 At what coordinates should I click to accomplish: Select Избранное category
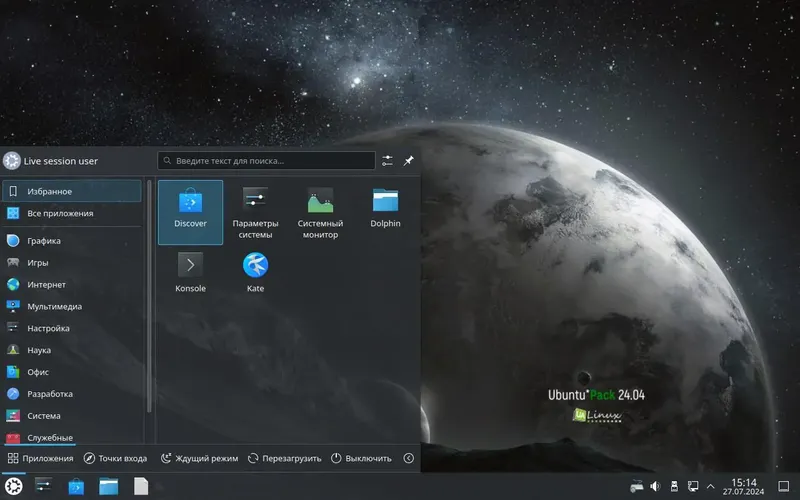coord(72,191)
